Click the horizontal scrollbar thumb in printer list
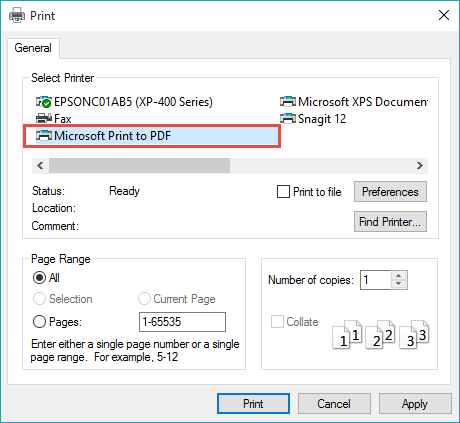 [139, 166]
